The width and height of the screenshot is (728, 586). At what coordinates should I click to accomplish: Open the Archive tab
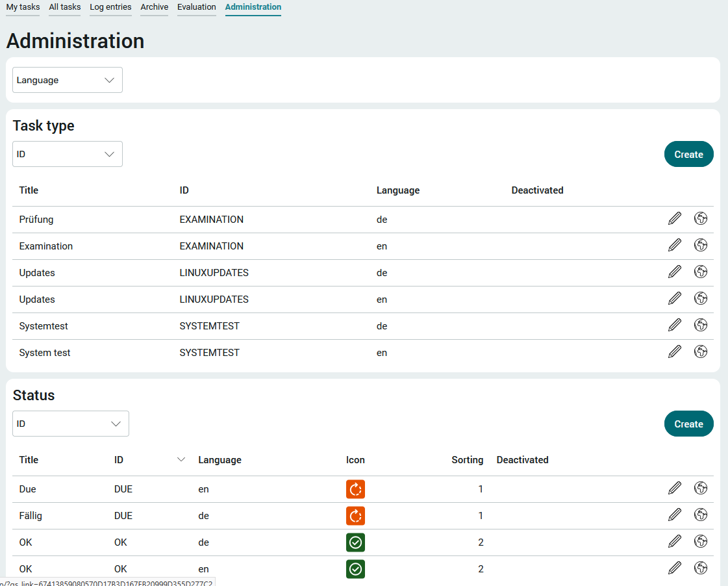[154, 7]
